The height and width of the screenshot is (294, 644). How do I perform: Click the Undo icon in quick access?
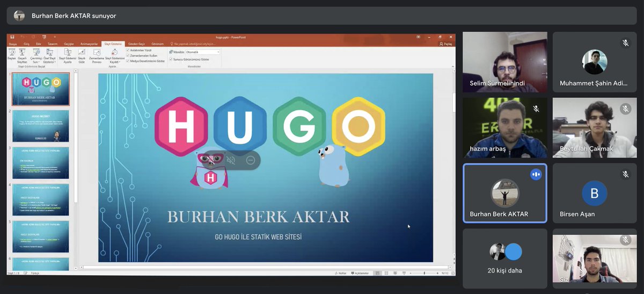pyautogui.click(x=23, y=37)
